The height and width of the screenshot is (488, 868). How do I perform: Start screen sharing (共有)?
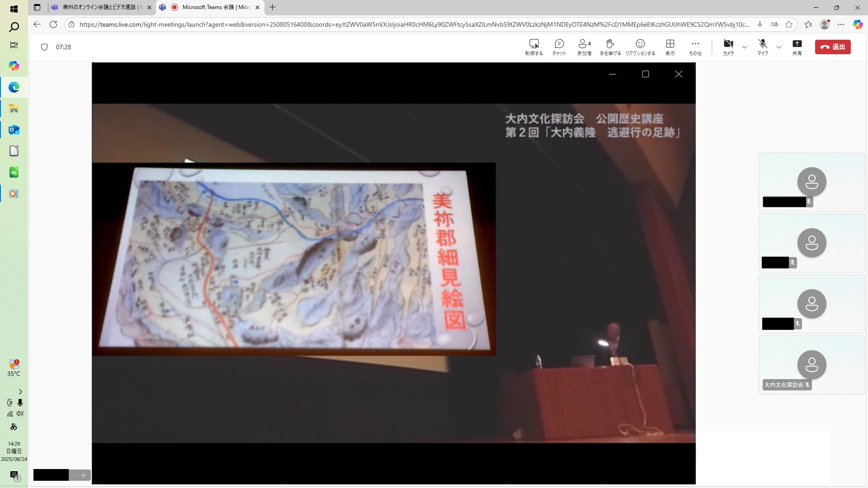(797, 47)
